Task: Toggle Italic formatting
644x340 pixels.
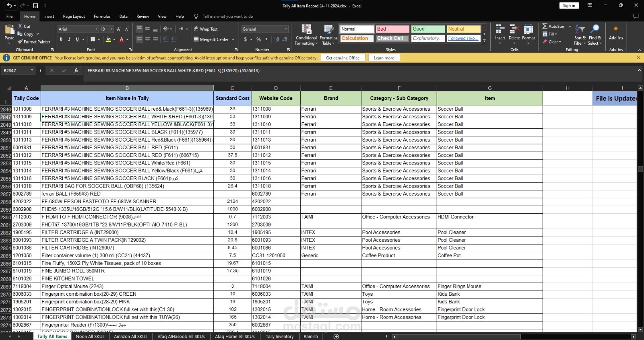Action: 69,39
